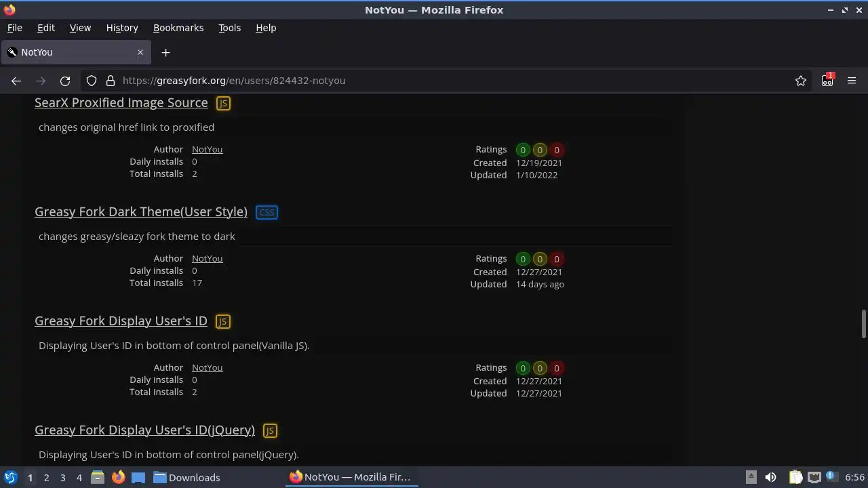868x488 pixels.
Task: Reload the current page
Action: (x=65, y=81)
